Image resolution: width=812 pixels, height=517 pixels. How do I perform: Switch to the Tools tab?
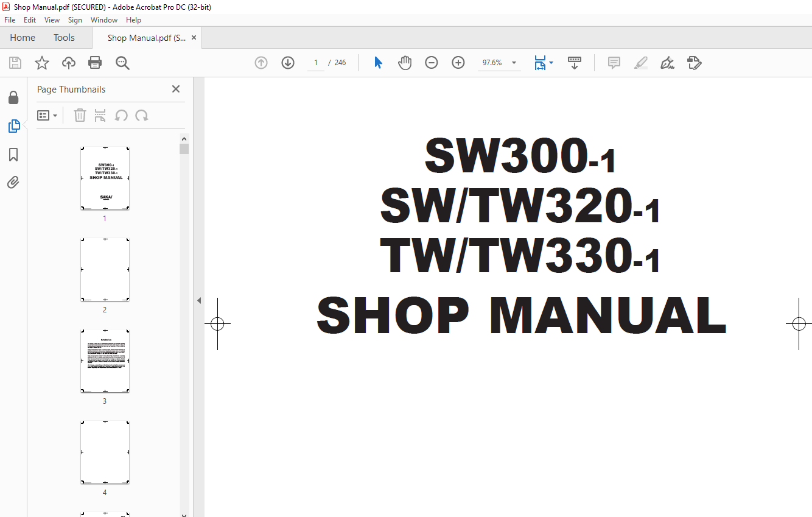(x=64, y=38)
